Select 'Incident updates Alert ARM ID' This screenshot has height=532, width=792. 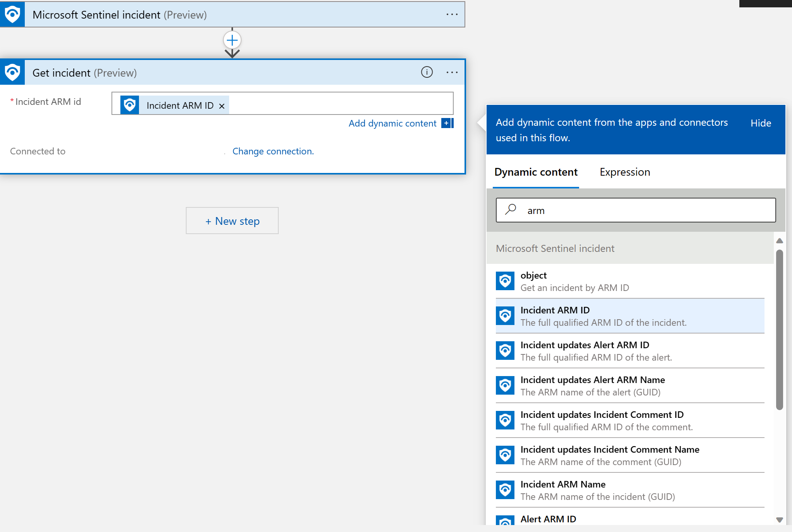click(630, 351)
